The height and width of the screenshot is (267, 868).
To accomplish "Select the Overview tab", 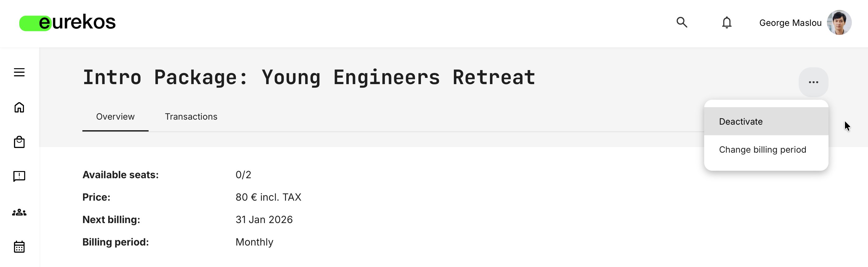I will (115, 117).
